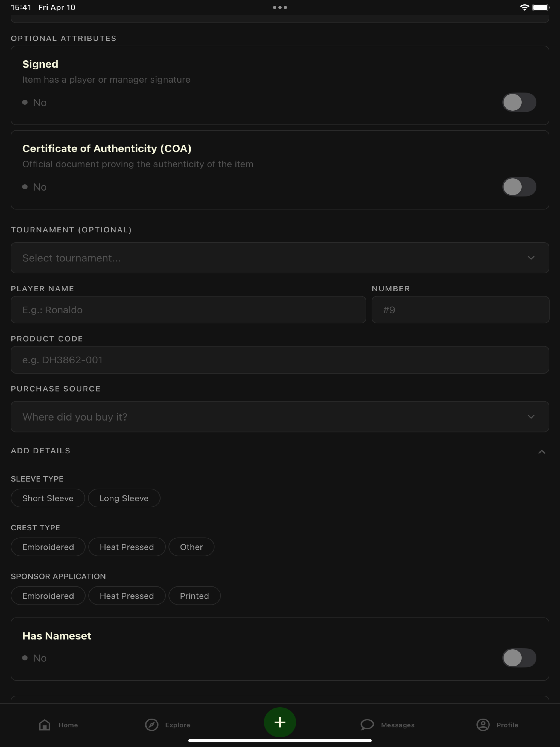
Task: Select Heat Pressed under Crest Type
Action: [x=127, y=547]
